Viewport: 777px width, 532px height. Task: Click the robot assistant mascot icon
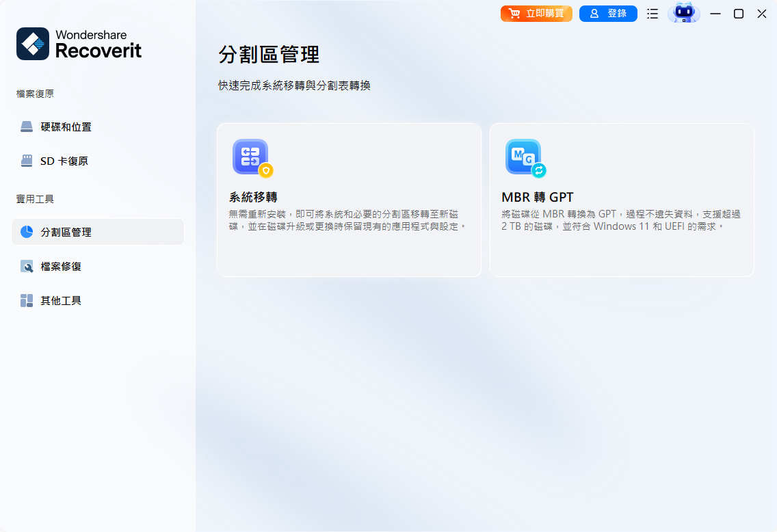coord(684,13)
